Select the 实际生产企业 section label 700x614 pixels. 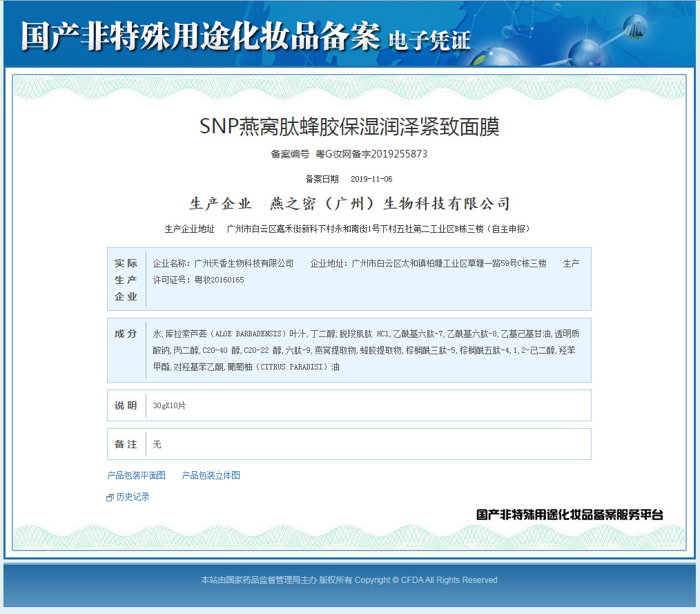(x=126, y=280)
